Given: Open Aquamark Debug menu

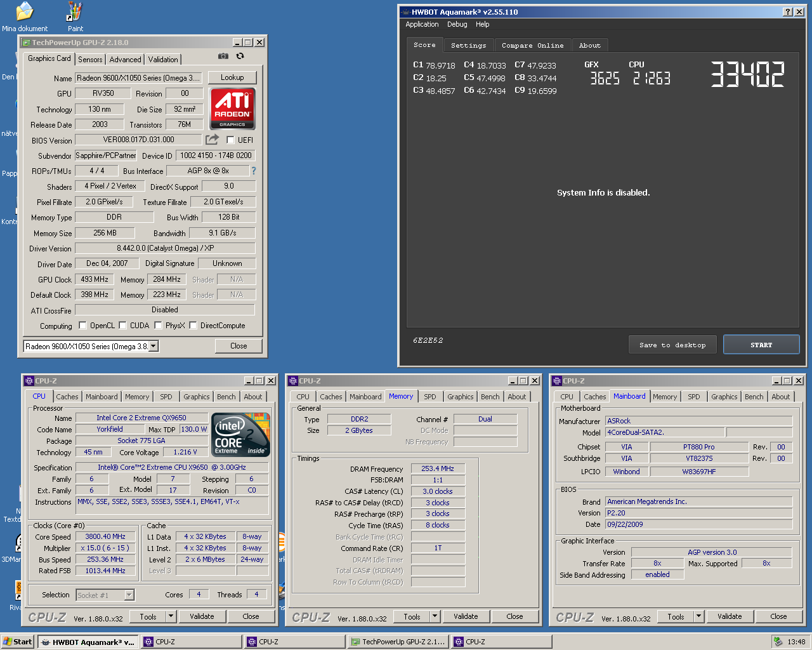Looking at the screenshot, I should tap(457, 24).
